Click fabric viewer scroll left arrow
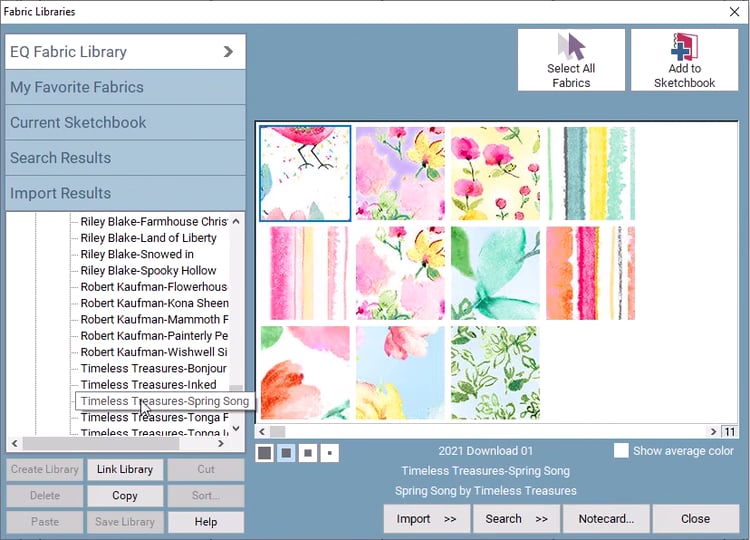This screenshot has height=540, width=750. (x=262, y=431)
